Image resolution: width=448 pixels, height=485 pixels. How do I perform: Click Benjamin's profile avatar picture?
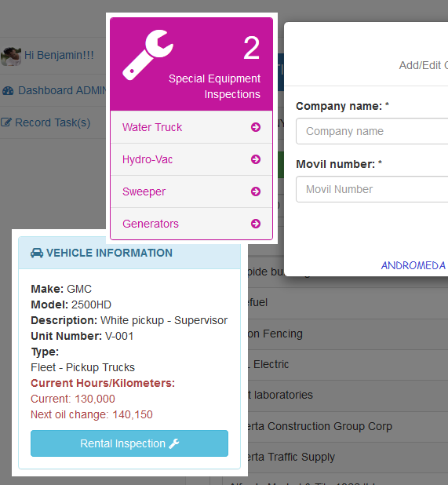pyautogui.click(x=11, y=57)
